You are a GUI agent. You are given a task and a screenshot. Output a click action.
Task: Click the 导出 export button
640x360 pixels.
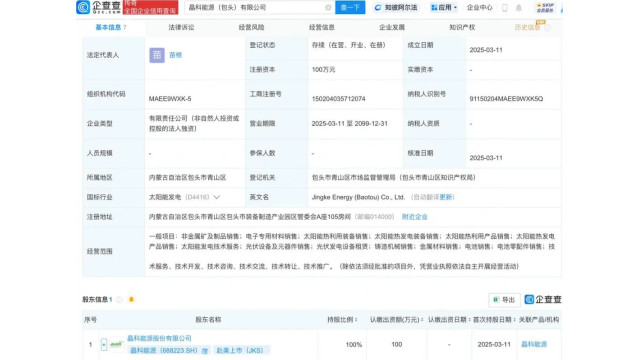(504, 300)
